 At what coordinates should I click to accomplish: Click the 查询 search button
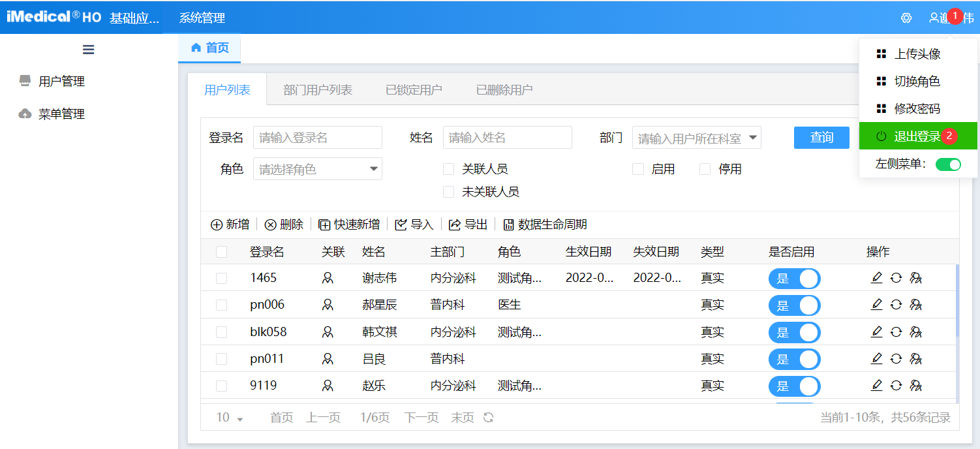tap(821, 138)
